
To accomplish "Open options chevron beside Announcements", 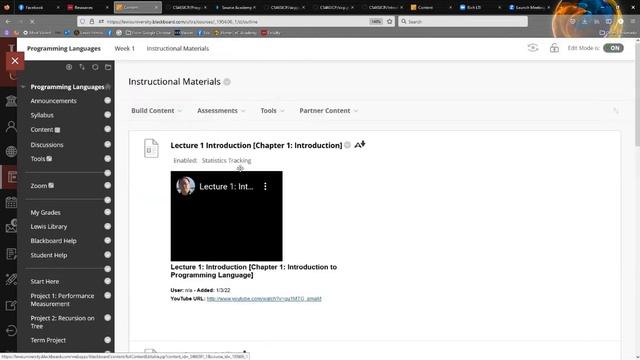I will (x=107, y=100).
